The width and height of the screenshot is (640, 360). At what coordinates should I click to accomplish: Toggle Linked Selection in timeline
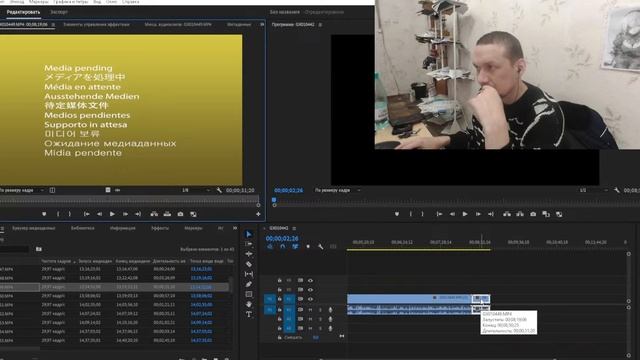[x=295, y=247]
